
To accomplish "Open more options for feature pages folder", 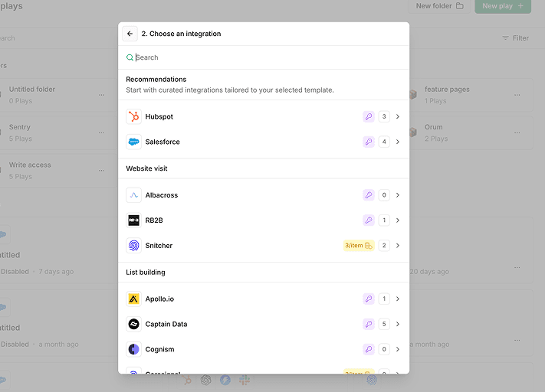I will [517, 95].
